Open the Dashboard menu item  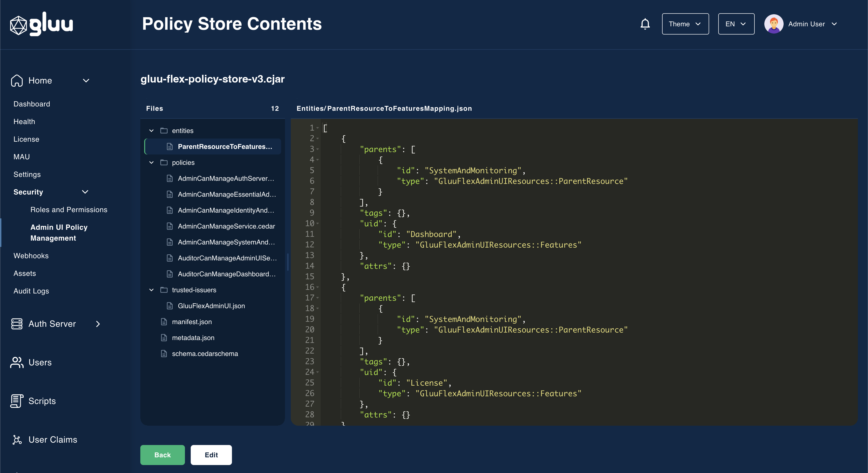pos(32,104)
